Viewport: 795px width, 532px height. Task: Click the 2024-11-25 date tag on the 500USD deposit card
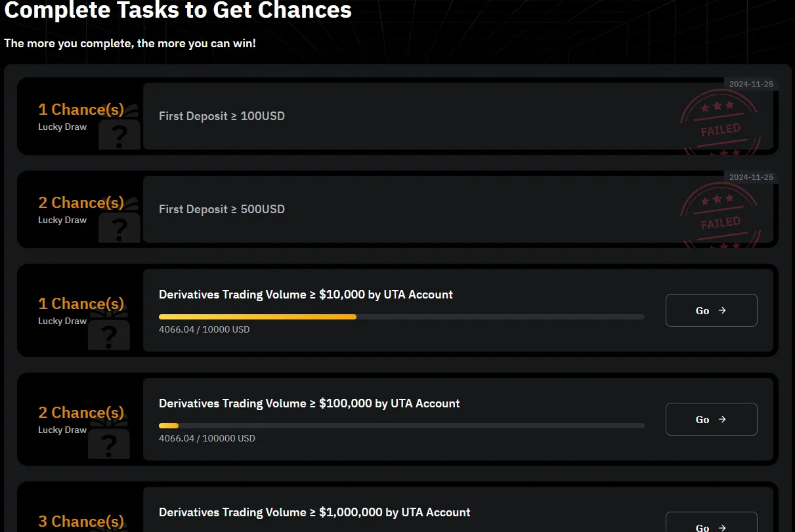pyautogui.click(x=751, y=177)
